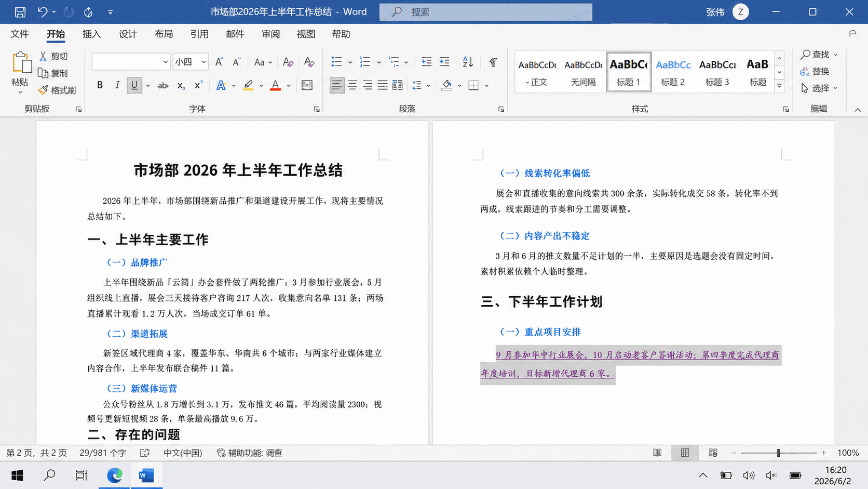This screenshot has width=868, height=489.
Task: Copy selection with 复制
Action: click(x=53, y=73)
